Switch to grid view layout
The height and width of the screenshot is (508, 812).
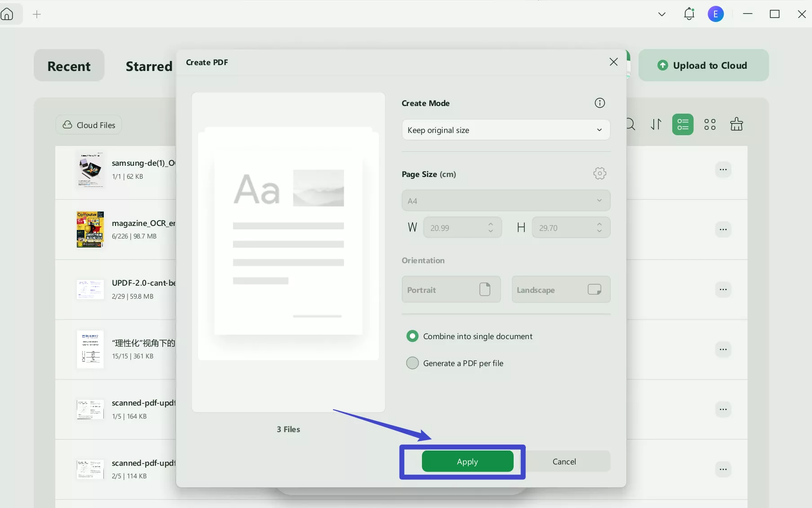[710, 124]
